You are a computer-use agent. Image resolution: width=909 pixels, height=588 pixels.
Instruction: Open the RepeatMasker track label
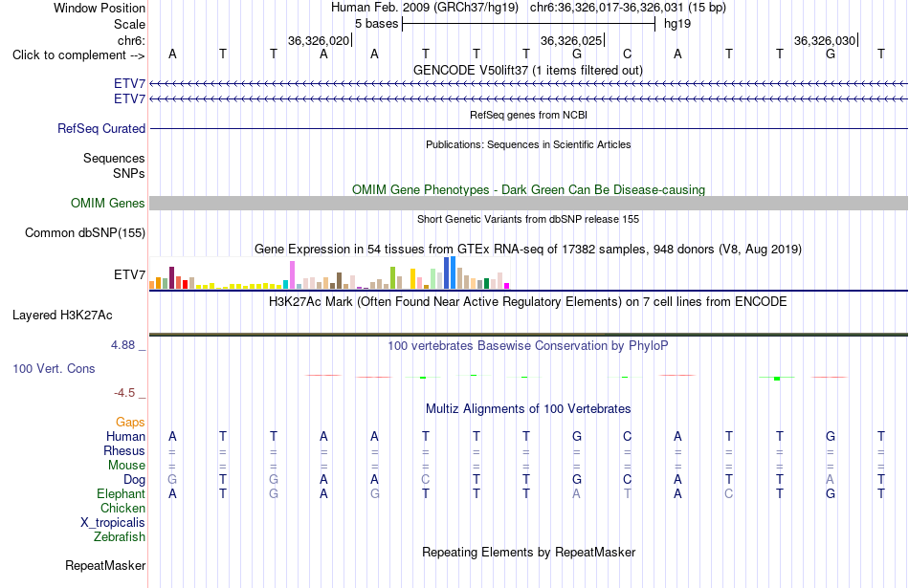pos(105,565)
